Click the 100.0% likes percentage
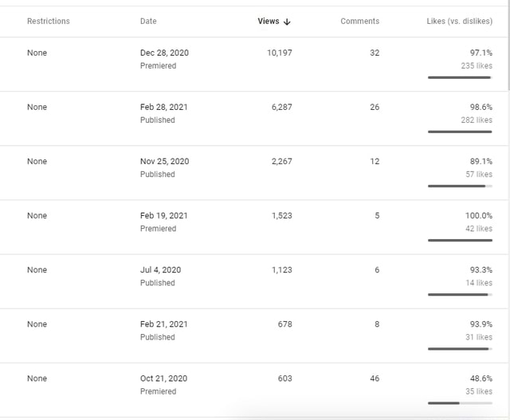Screen dimensions: 510x420 point(477,216)
